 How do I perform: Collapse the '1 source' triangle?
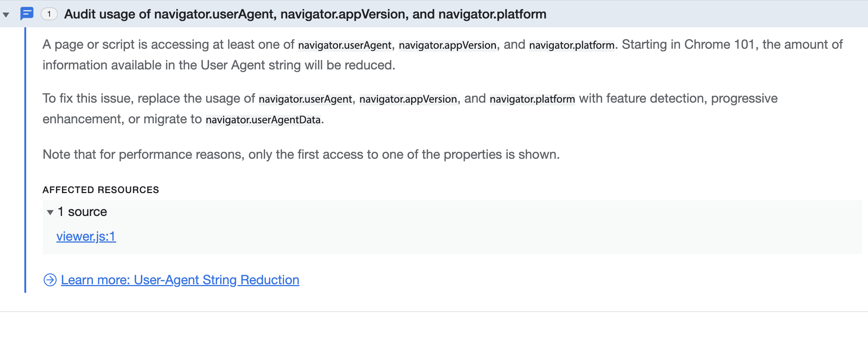coord(51,212)
